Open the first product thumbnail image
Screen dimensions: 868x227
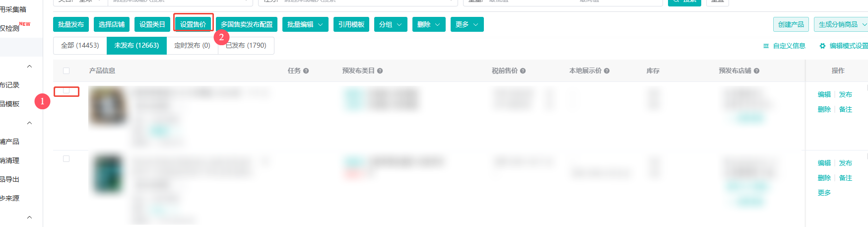(108, 105)
